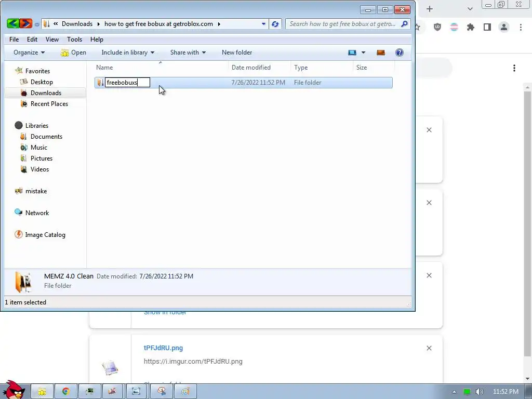Click inside the freebobuxs rename text field
Viewport: 532px width, 399px height.
coord(127,83)
